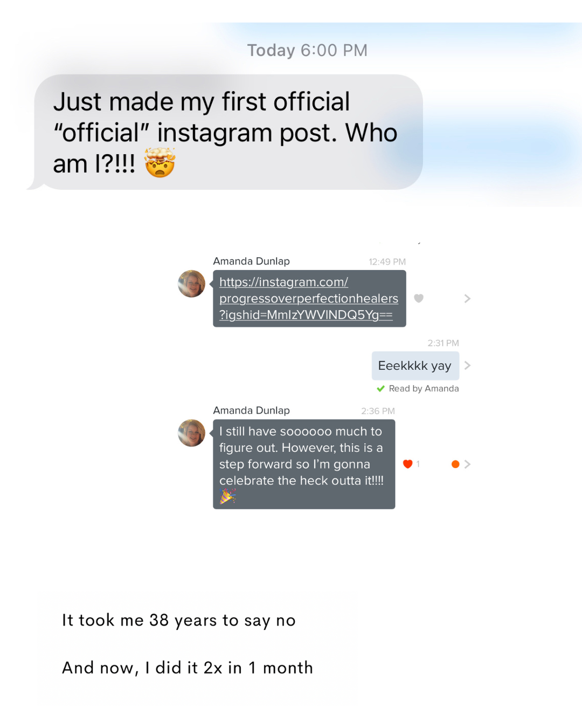The image size is (582, 728).
Task: Click the orange dot beside celebrate message
Action: tap(455, 464)
